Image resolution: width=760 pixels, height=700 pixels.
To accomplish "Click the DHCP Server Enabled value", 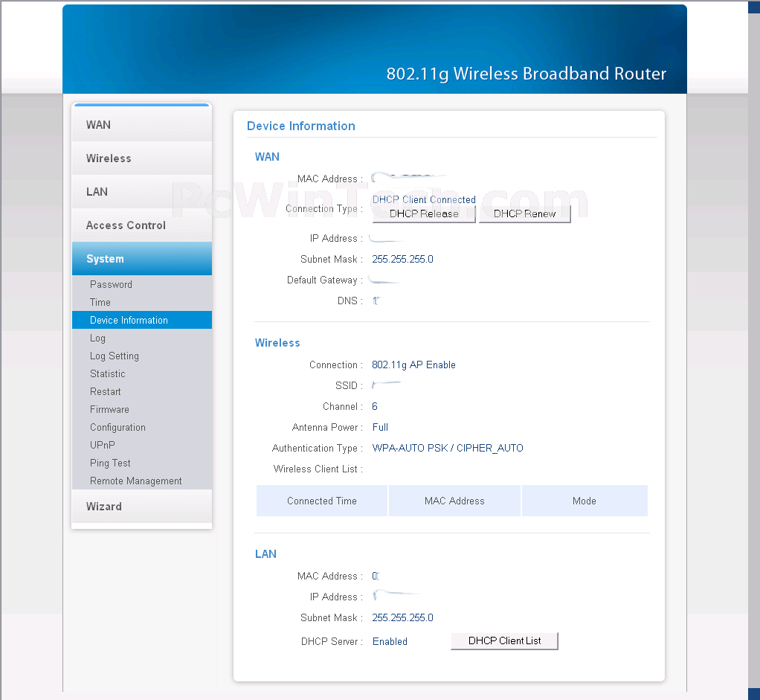I will click(x=390, y=641).
